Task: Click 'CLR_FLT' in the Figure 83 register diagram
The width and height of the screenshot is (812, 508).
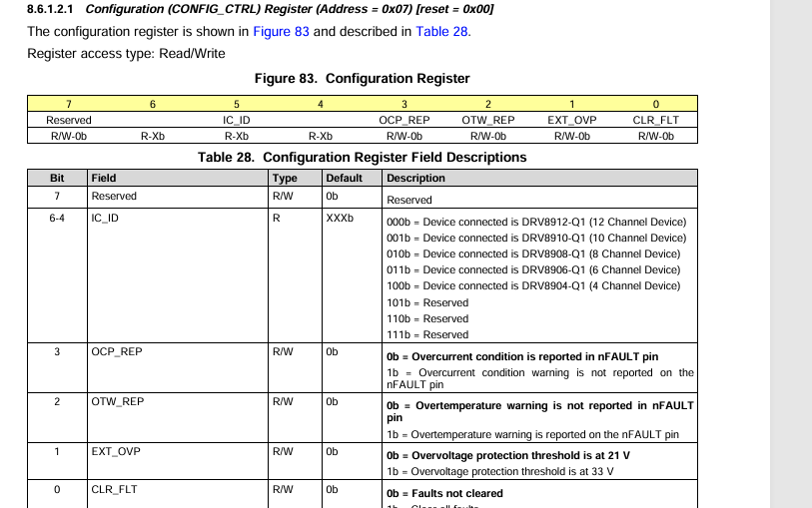Action: pyautogui.click(x=656, y=120)
